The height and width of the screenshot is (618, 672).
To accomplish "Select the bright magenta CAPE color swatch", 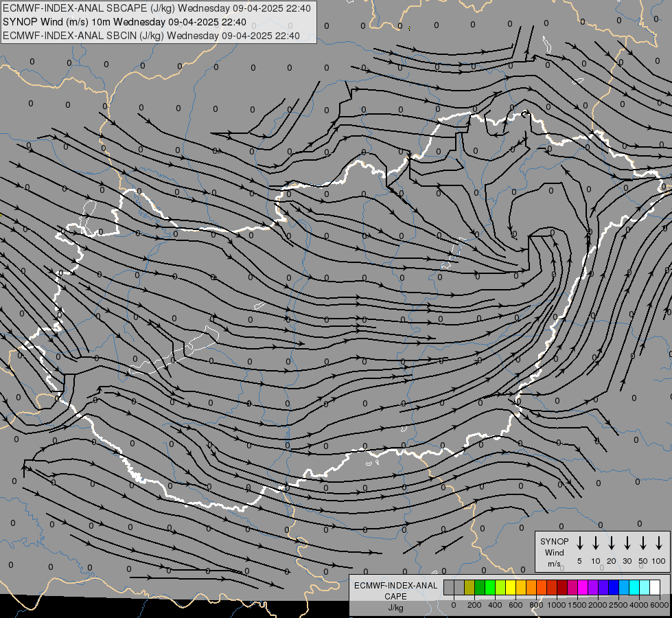I will tap(583, 587).
